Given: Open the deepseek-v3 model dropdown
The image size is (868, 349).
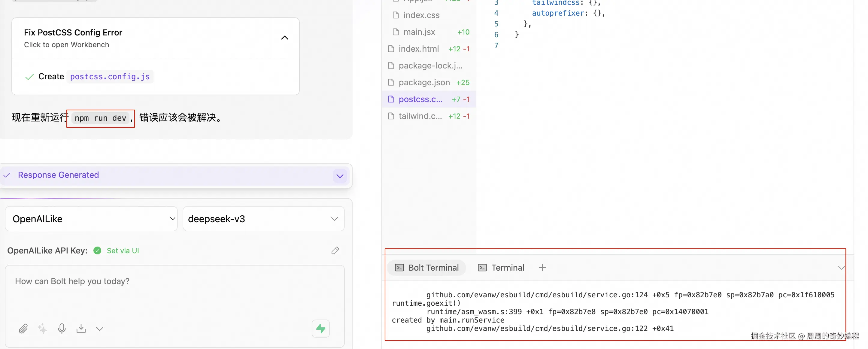Looking at the screenshot, I should (263, 219).
